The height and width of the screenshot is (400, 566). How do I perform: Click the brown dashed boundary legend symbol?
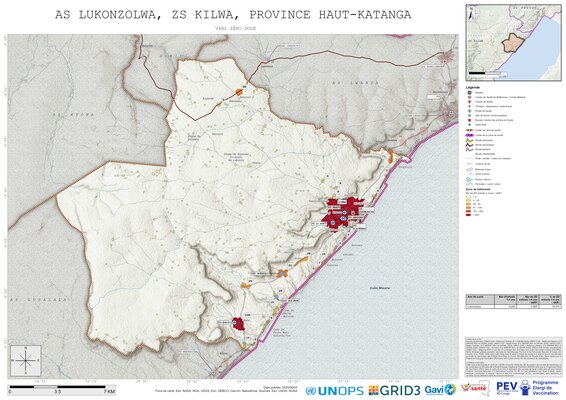(469, 130)
